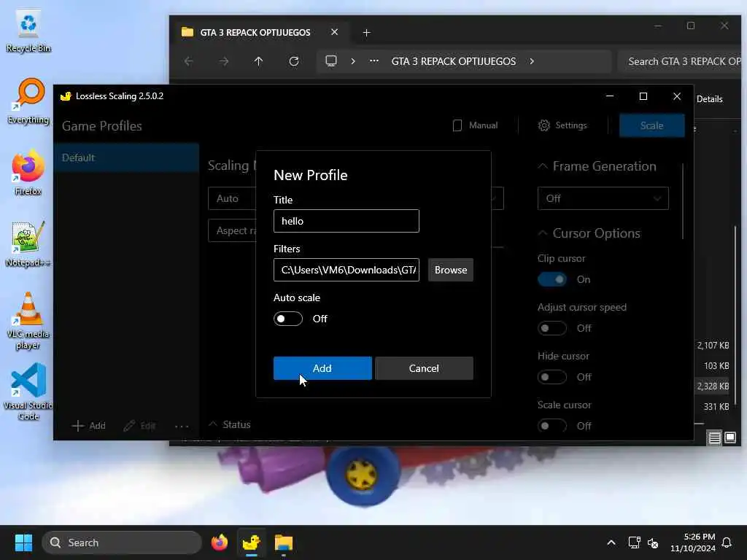Enable the Scale cursor toggle
The image size is (747, 560).
(x=552, y=426)
